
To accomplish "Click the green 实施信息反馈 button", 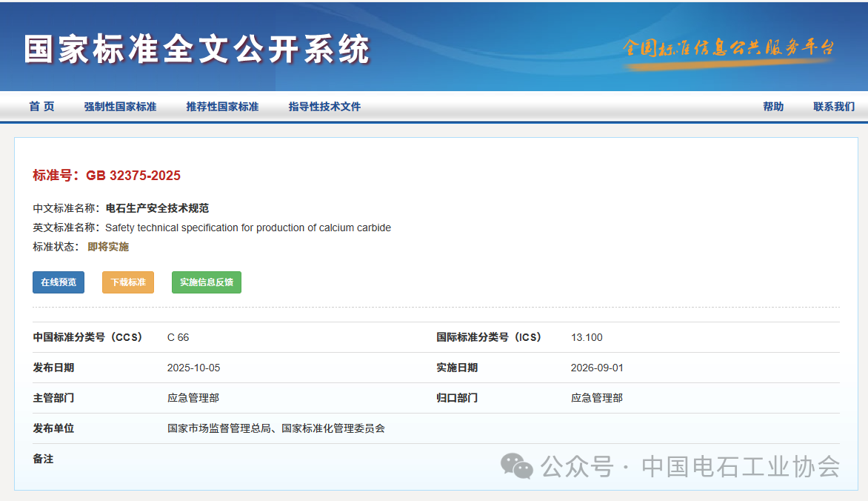I will point(207,282).
